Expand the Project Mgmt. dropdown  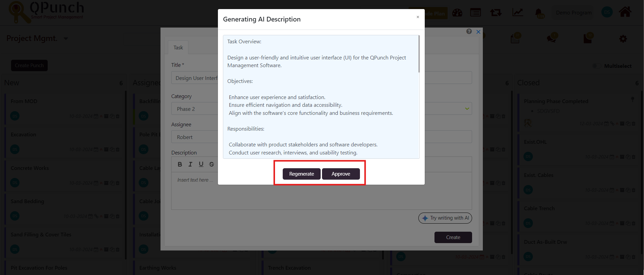pos(66,39)
